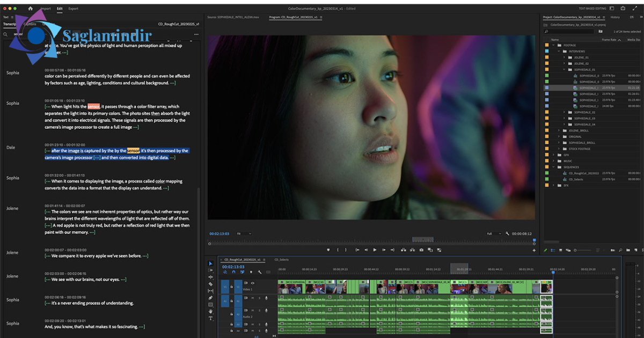Click the Extract button
This screenshot has height=338, width=644.
click(x=412, y=250)
